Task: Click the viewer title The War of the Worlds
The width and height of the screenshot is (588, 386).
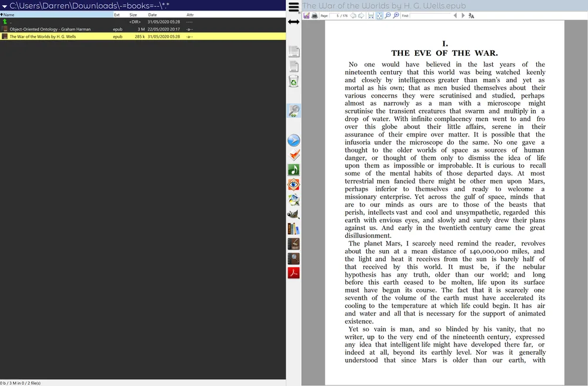Action: point(384,6)
